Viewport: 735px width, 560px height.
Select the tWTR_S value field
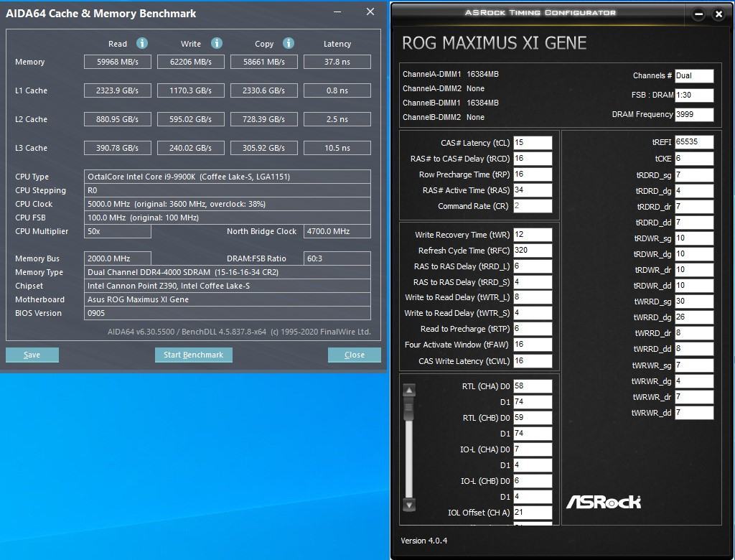pyautogui.click(x=533, y=313)
